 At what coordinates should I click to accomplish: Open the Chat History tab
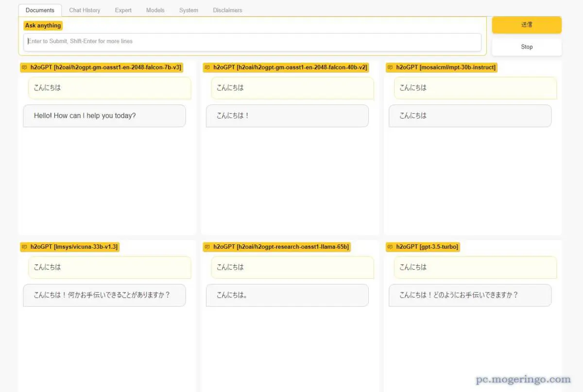(85, 10)
